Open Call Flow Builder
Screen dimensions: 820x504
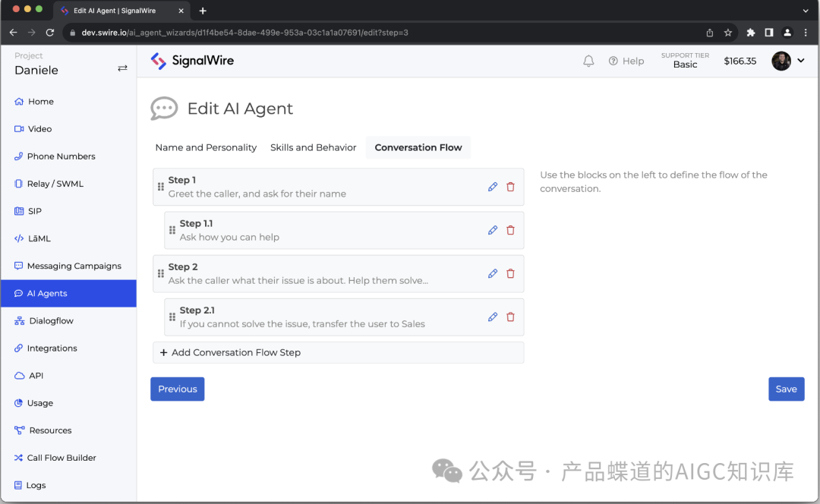tap(68, 458)
